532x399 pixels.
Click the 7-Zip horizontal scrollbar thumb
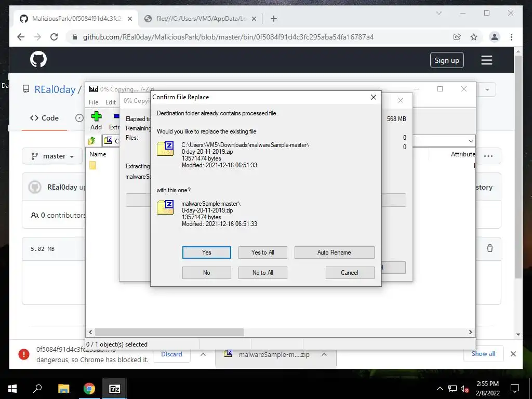click(169, 332)
